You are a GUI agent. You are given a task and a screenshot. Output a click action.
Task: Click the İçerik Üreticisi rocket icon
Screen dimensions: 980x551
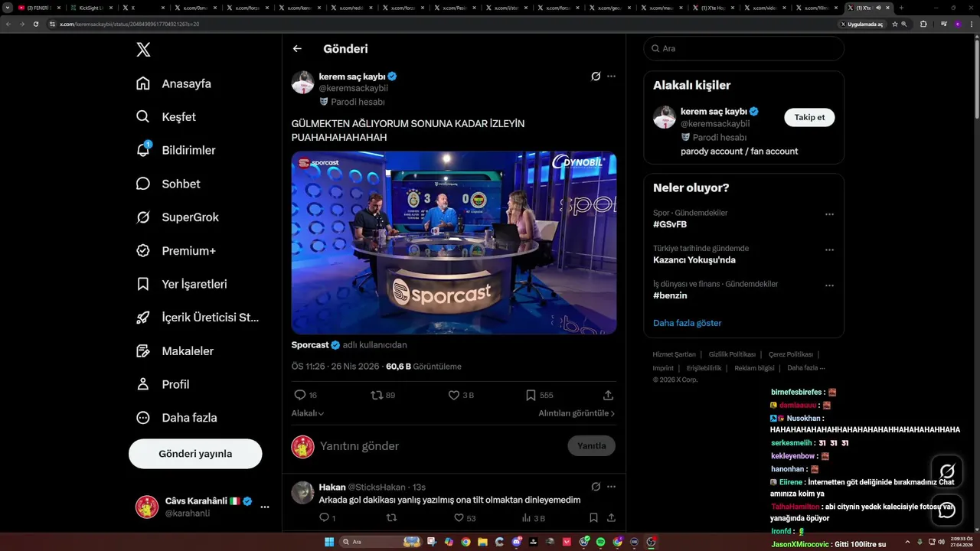(143, 318)
